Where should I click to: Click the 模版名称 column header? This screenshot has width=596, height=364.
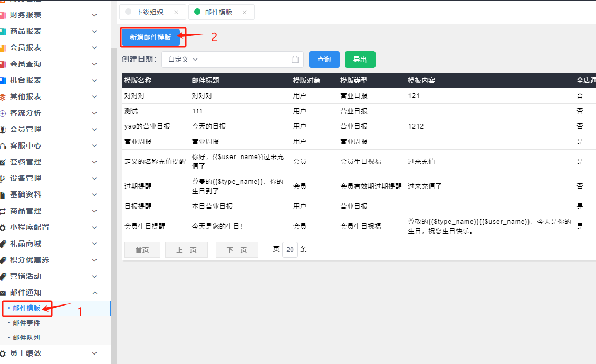[x=138, y=81]
